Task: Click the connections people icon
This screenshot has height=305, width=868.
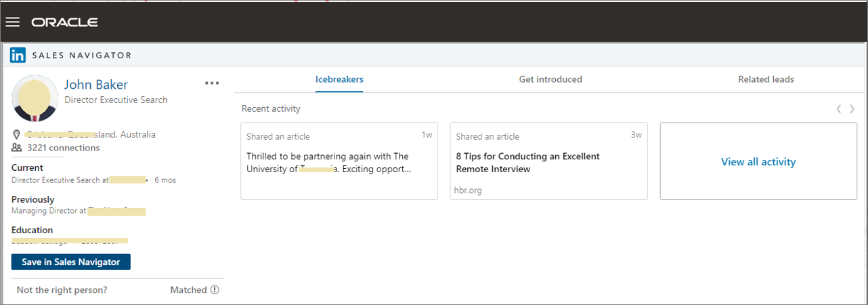Action: pos(17,148)
